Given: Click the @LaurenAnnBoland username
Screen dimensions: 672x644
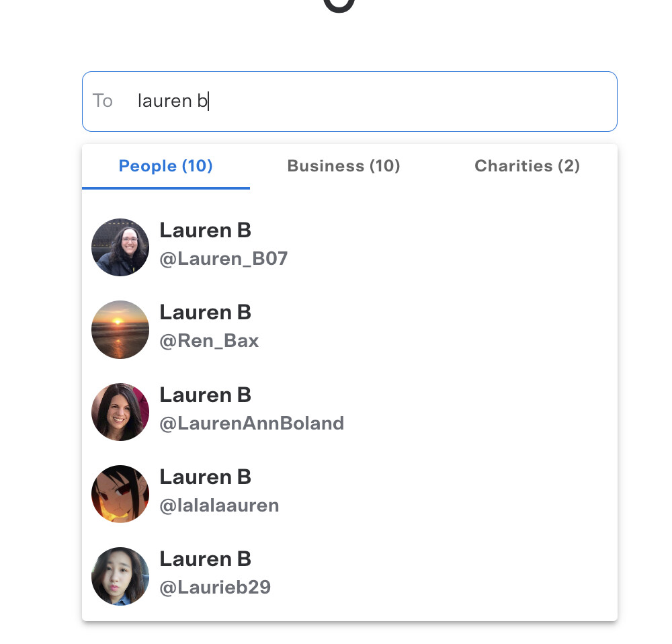Looking at the screenshot, I should [x=251, y=424].
